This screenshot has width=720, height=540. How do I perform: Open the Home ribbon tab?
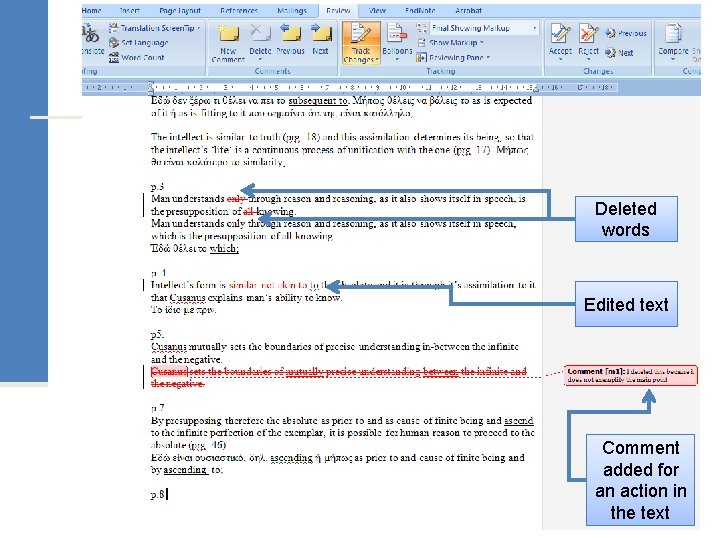click(91, 10)
